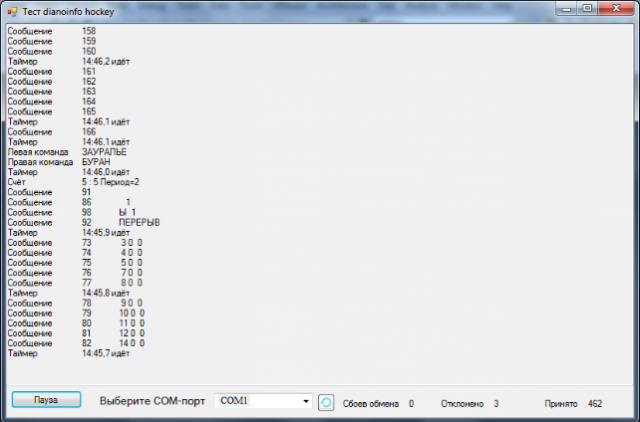Maximize the application window
Screen dimensions: 640x422
point(587,9)
